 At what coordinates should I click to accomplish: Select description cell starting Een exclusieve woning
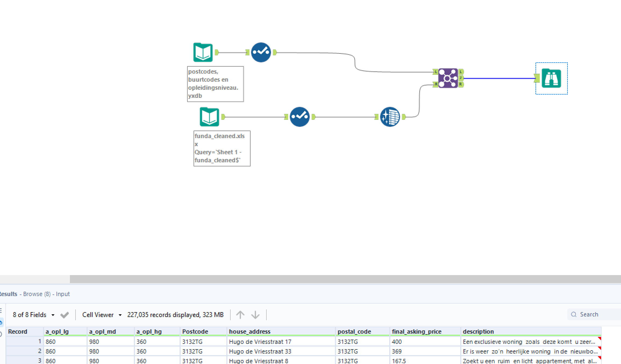(x=531, y=342)
